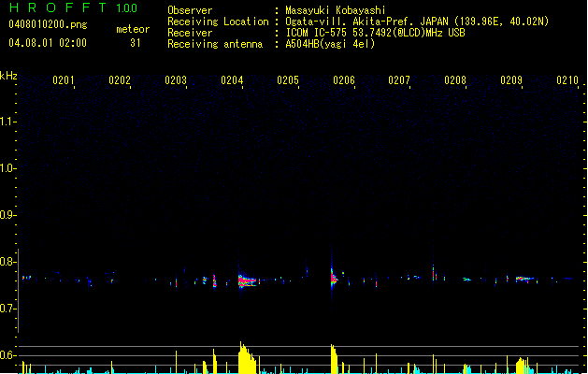Image resolution: width=588 pixels, height=374 pixels.
Task: Click the 0207 time marker
Action: point(399,80)
